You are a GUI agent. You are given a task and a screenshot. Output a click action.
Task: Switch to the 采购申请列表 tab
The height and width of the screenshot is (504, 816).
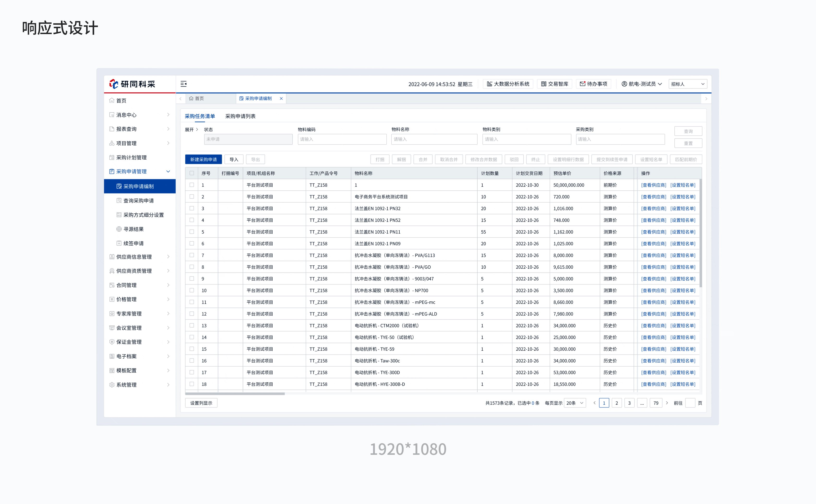[240, 116]
